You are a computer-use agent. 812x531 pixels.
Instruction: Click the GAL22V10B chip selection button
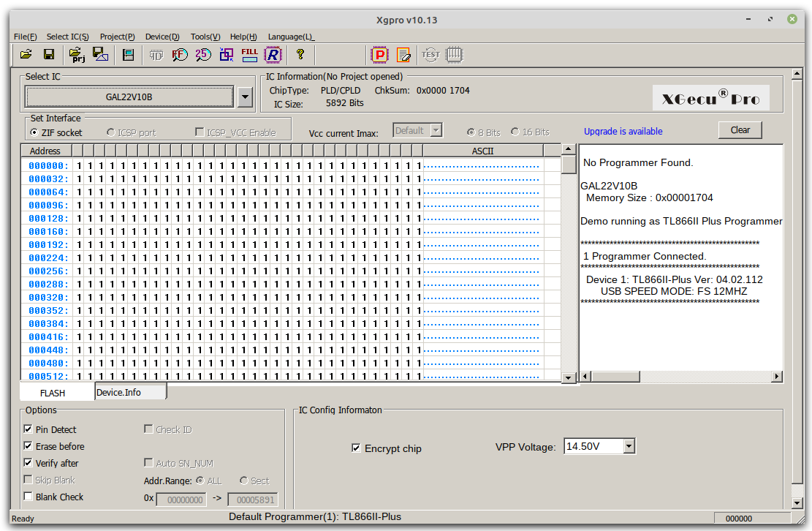pos(129,97)
